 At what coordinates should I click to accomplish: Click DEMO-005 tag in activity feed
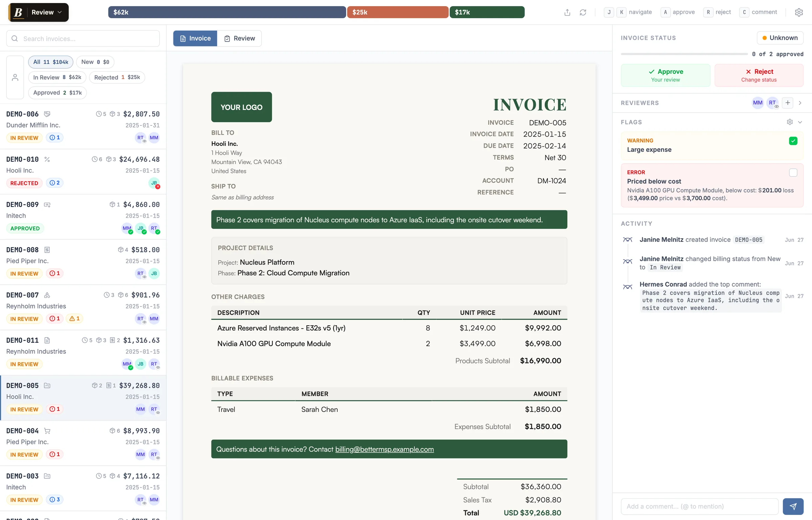pyautogui.click(x=749, y=240)
